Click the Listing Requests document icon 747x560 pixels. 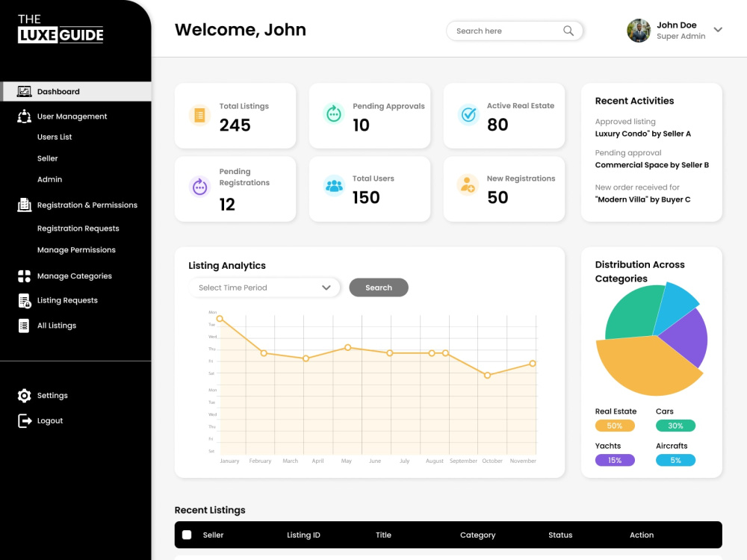(x=25, y=301)
